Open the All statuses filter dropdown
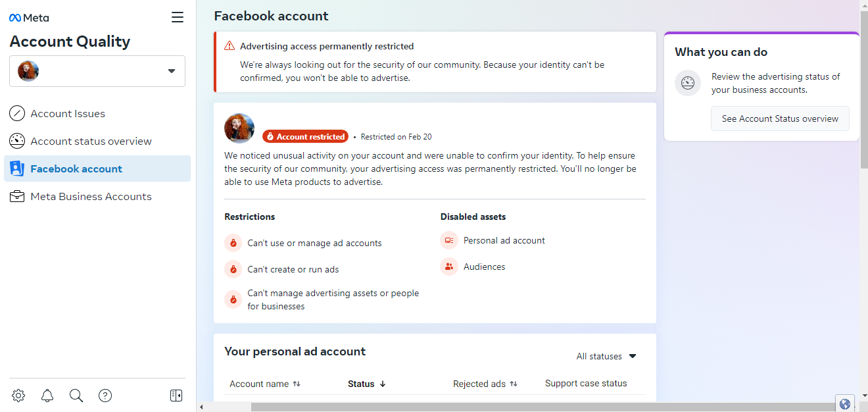Image resolution: width=868 pixels, height=412 pixels. 606,356
